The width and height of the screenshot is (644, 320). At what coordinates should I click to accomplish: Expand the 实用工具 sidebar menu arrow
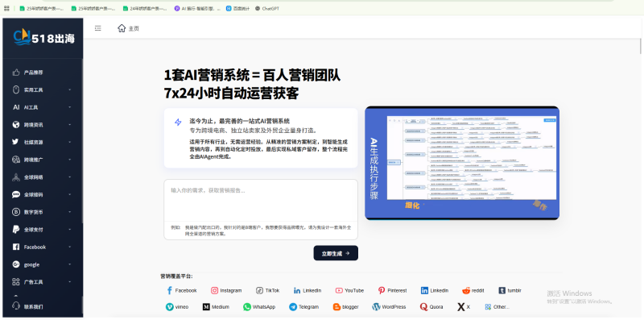pyautogui.click(x=69, y=89)
